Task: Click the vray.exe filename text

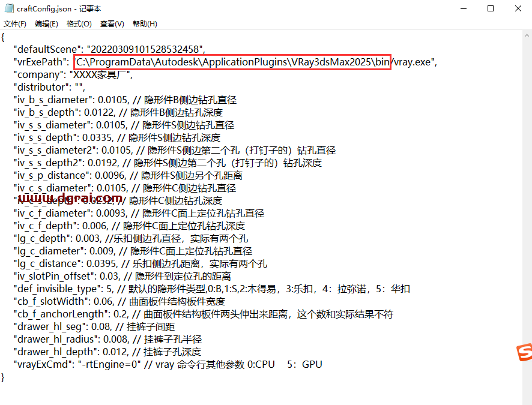Action: point(413,62)
